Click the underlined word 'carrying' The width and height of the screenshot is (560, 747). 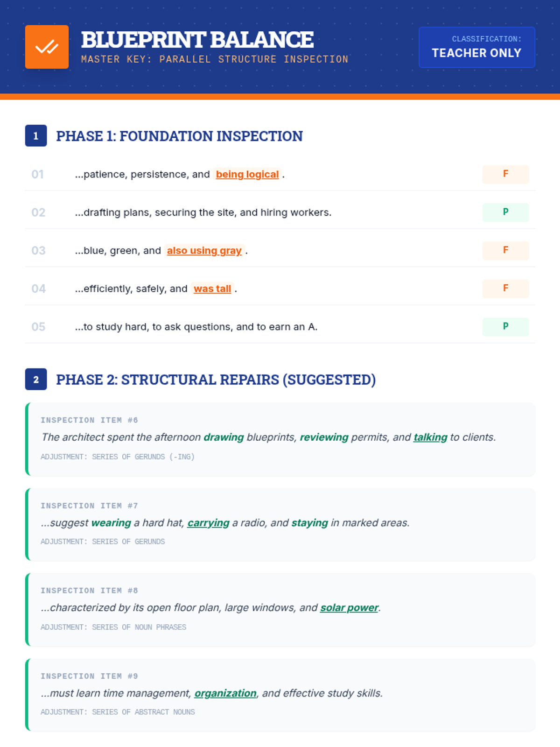pyautogui.click(x=208, y=523)
